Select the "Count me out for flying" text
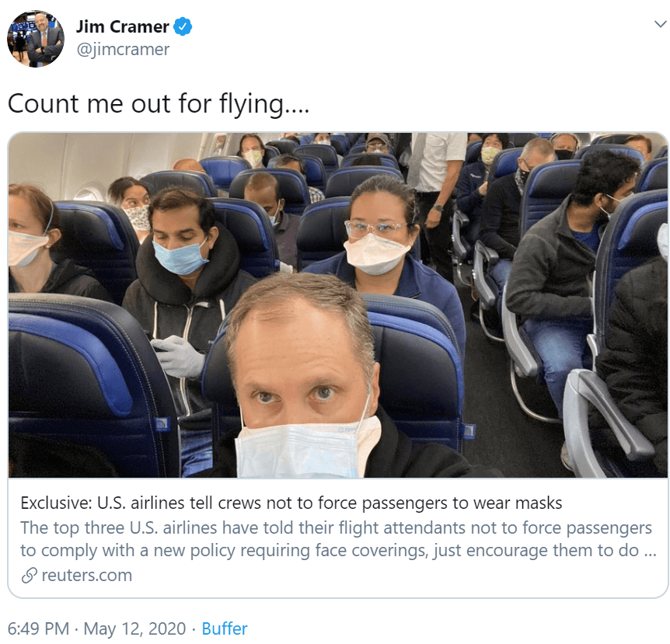 (158, 104)
